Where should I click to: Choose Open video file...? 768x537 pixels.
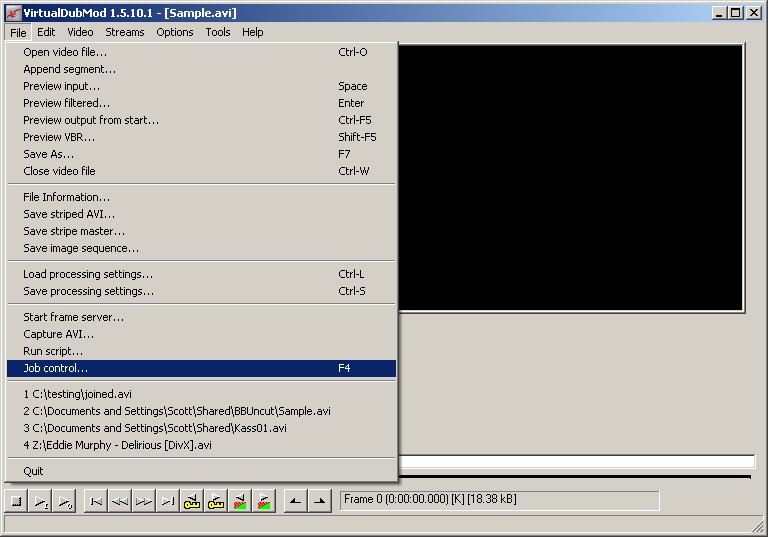[x=201, y=52]
